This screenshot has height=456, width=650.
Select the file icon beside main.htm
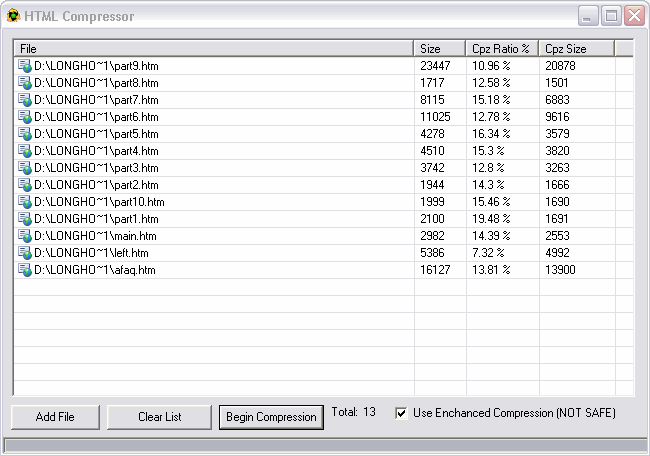25,235
